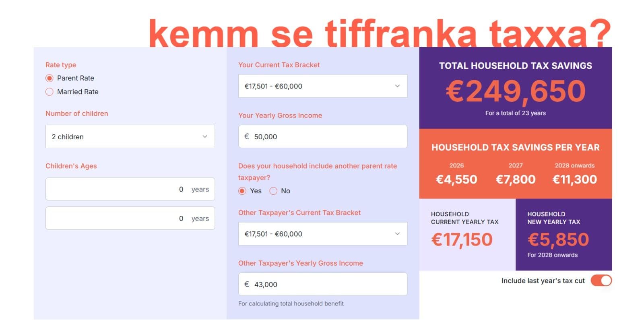Open the Number of children dropdown

130,136
